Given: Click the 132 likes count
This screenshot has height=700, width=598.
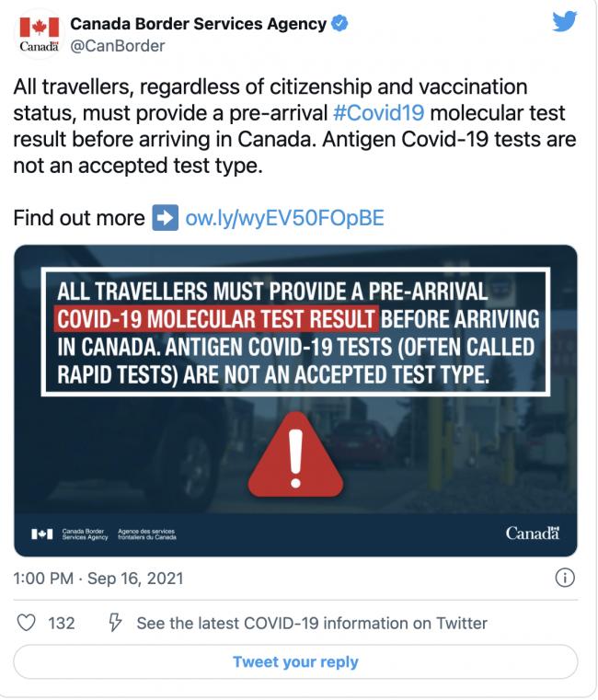Looking at the screenshot, I should point(61,623).
